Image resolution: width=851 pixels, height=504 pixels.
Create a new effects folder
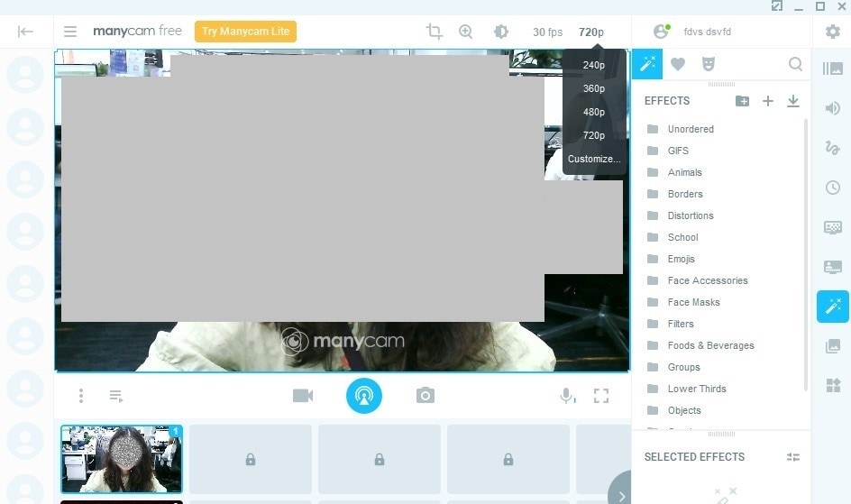point(743,101)
